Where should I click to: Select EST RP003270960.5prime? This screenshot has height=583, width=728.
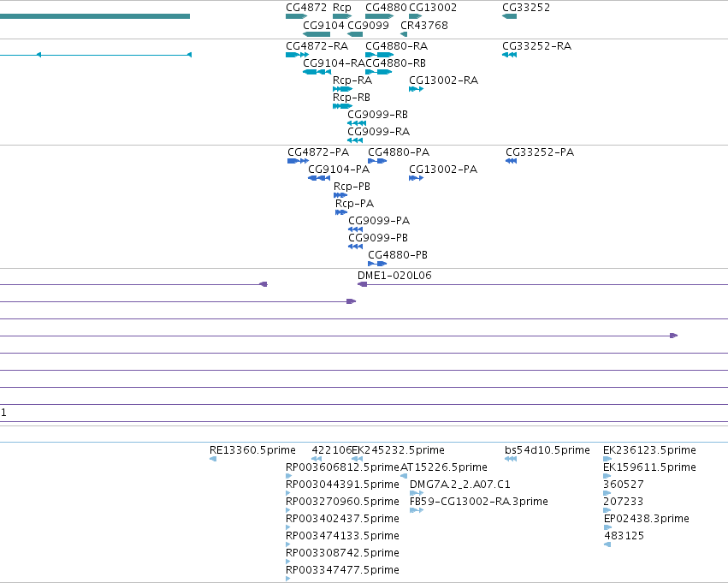click(343, 502)
